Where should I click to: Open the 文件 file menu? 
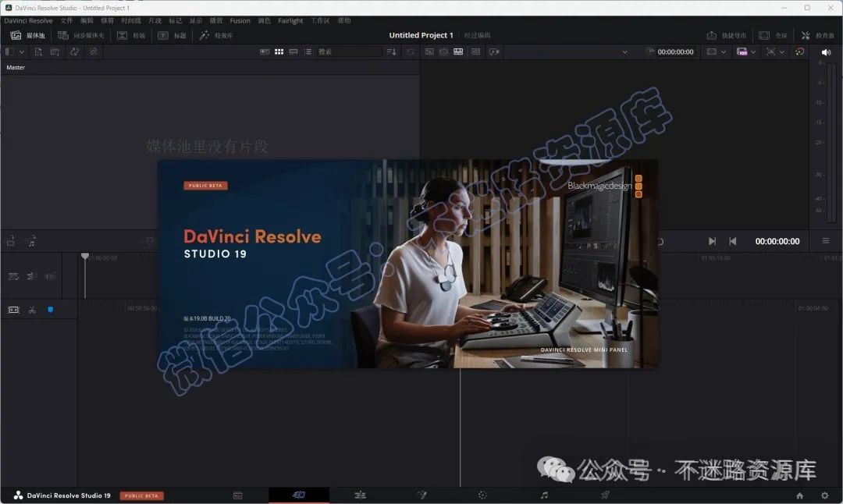pyautogui.click(x=66, y=20)
